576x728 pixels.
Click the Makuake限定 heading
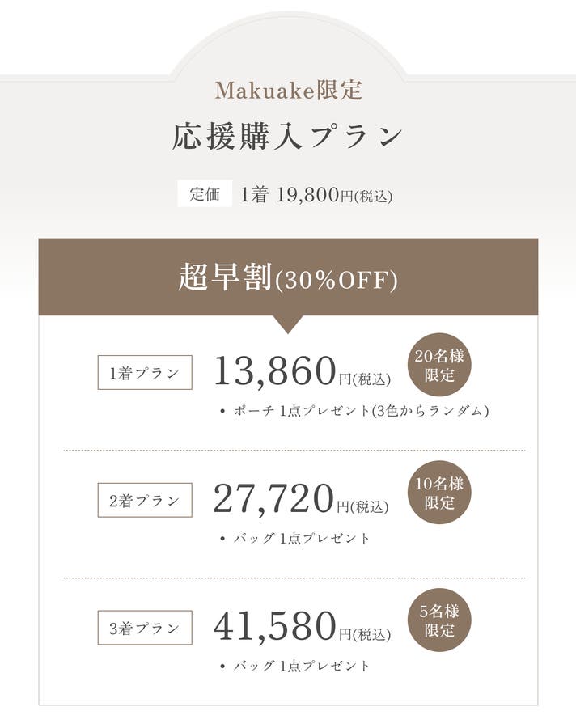(288, 91)
